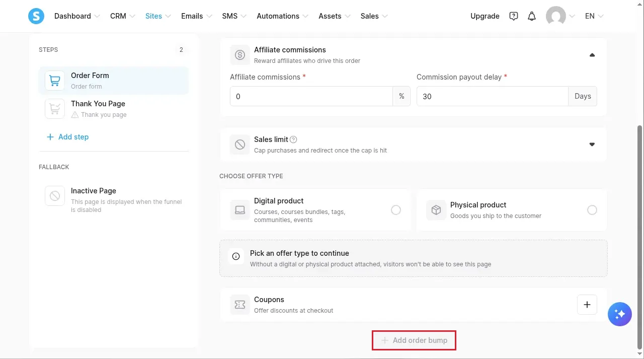
Task: Click the Coupons section title
Action: pyautogui.click(x=269, y=300)
